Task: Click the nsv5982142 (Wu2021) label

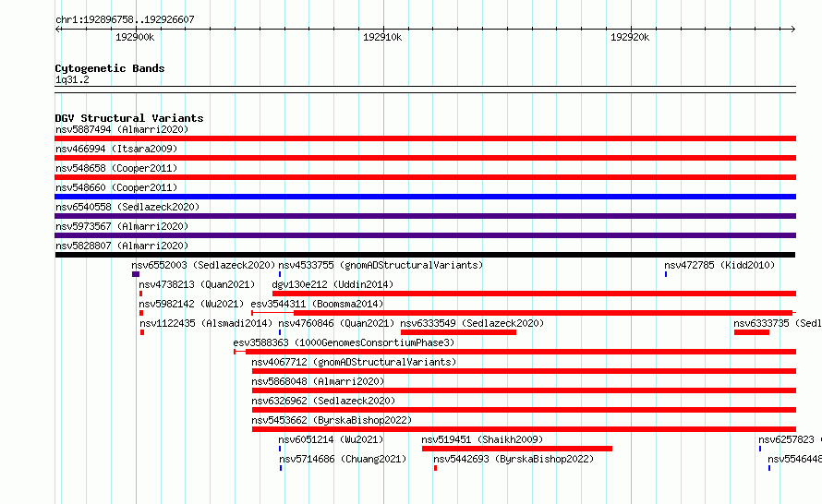Action: tap(191, 304)
